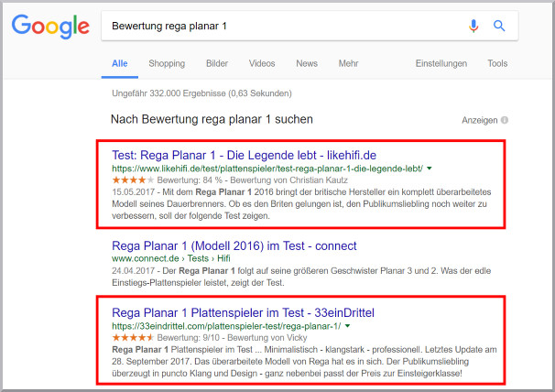Expand the 33eindrittel.com URL dropdown arrow
The width and height of the screenshot is (555, 392).
[x=348, y=326]
